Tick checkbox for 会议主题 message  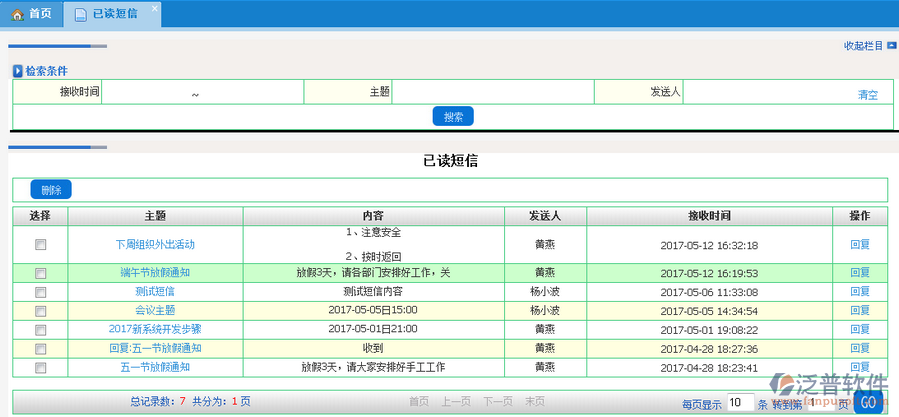(40, 311)
